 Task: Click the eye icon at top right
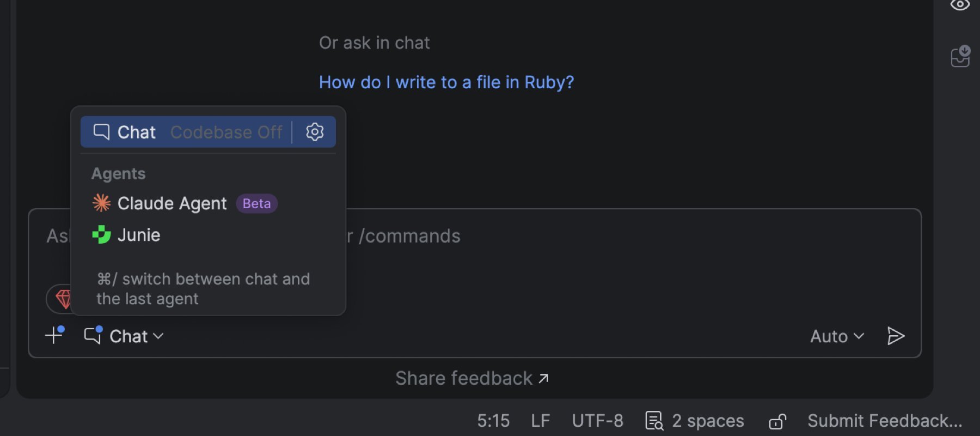[x=960, y=5]
